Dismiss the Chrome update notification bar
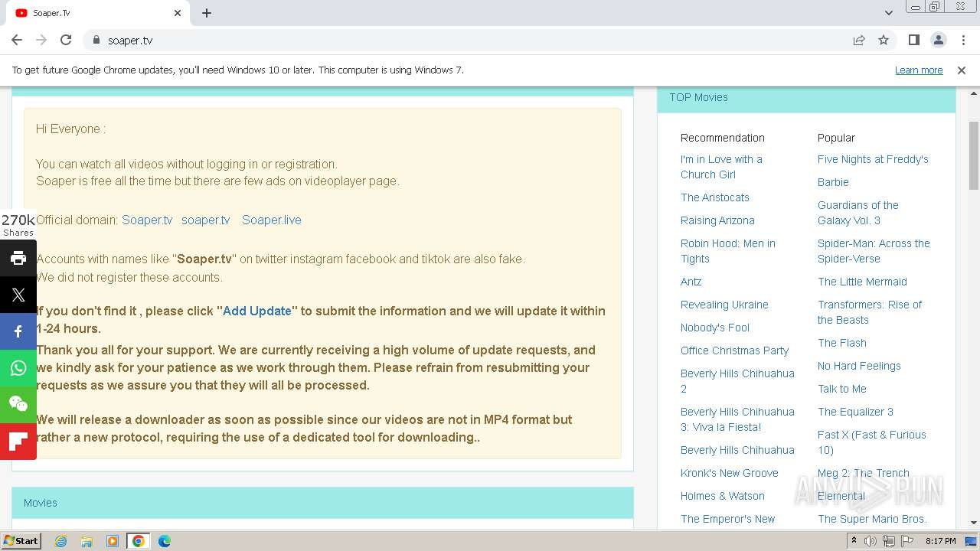This screenshot has width=980, height=551. tap(962, 70)
